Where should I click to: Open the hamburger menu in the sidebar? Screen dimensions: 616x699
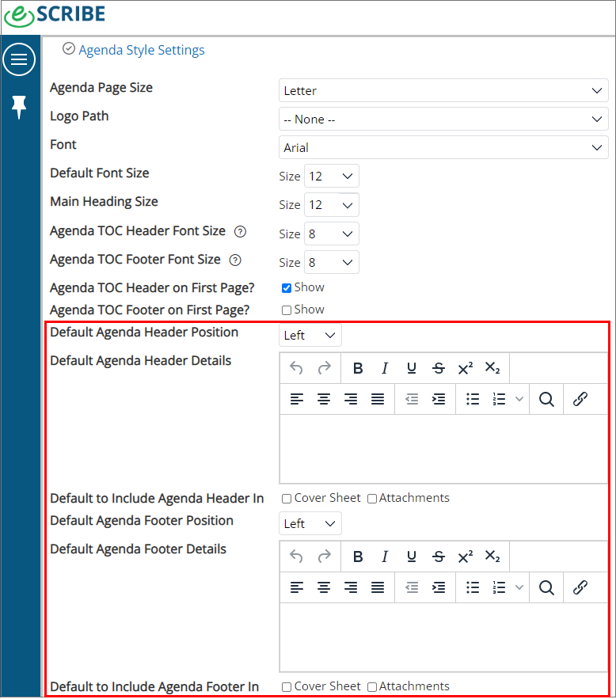tap(19, 59)
